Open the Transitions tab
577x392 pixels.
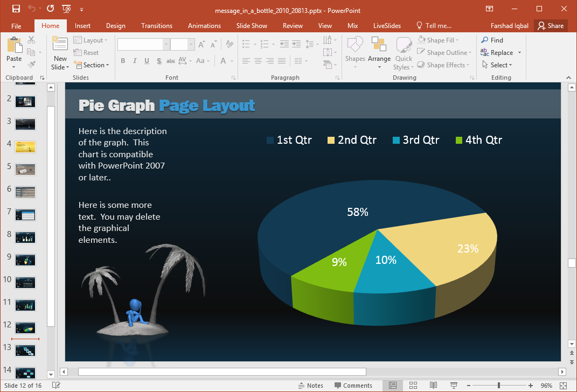click(x=156, y=26)
